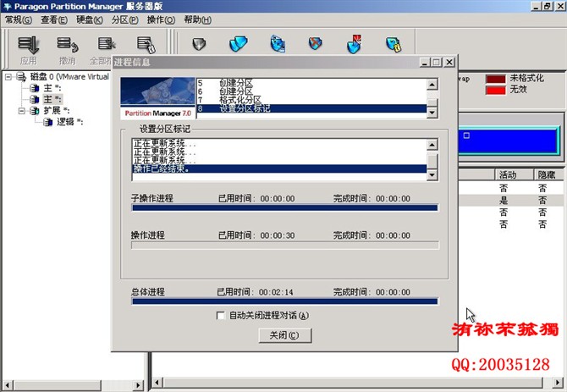Click the extended partition (扩展) icon
Image resolution: width=567 pixels, height=392 pixels.
point(35,110)
